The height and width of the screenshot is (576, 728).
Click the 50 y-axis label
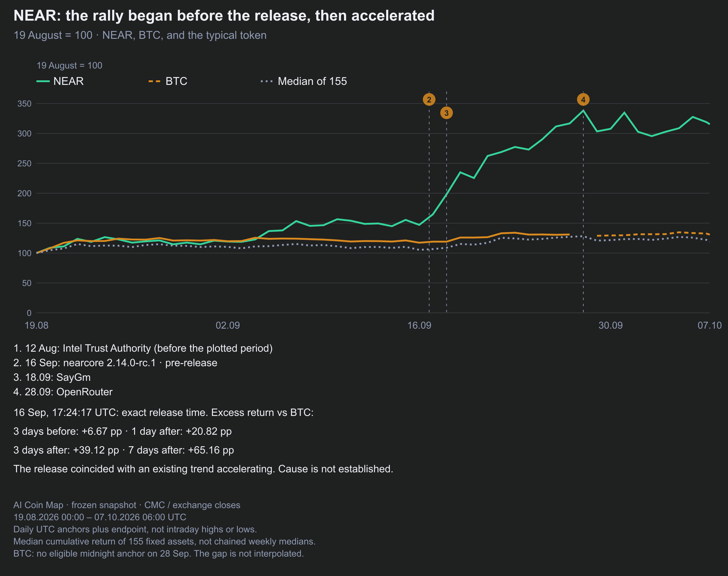point(27,283)
